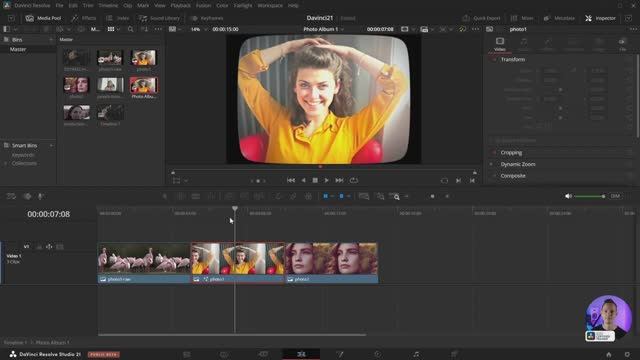Viewport: 640px width, 360px height.
Task: Open the Sound Library panel
Action: click(x=159, y=18)
